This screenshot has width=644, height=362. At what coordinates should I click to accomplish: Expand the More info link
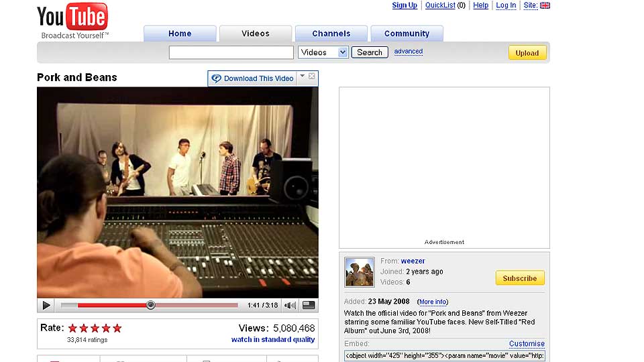[x=433, y=302]
